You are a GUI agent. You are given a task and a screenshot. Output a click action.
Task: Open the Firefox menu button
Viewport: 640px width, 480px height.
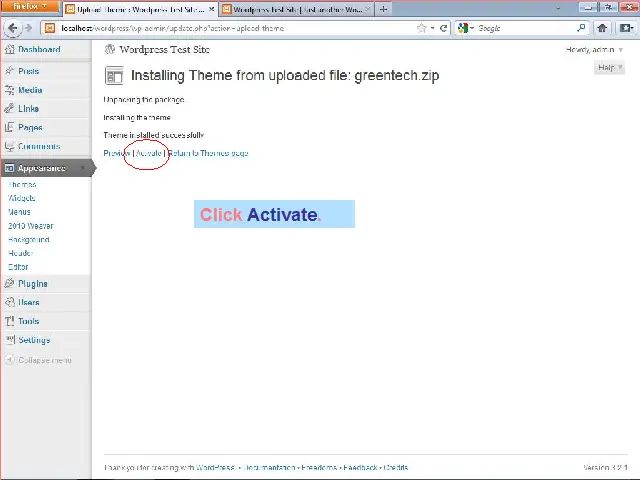point(29,7)
